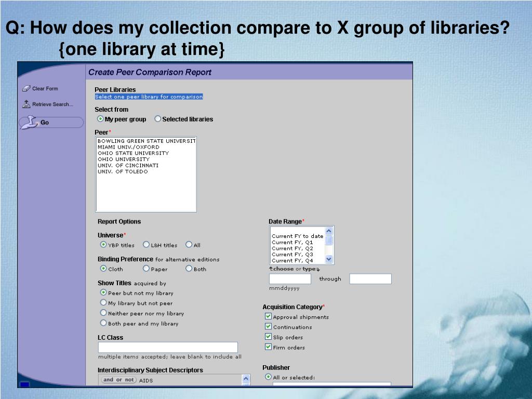Click the Clear Form eraser icon

26,88
